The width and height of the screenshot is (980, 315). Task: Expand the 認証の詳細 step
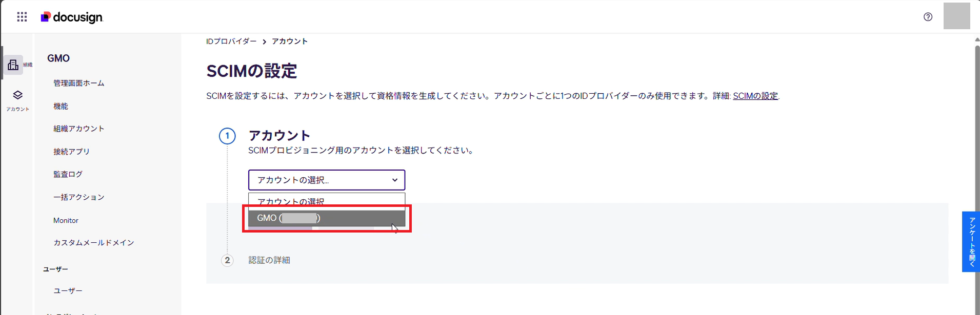tap(269, 260)
